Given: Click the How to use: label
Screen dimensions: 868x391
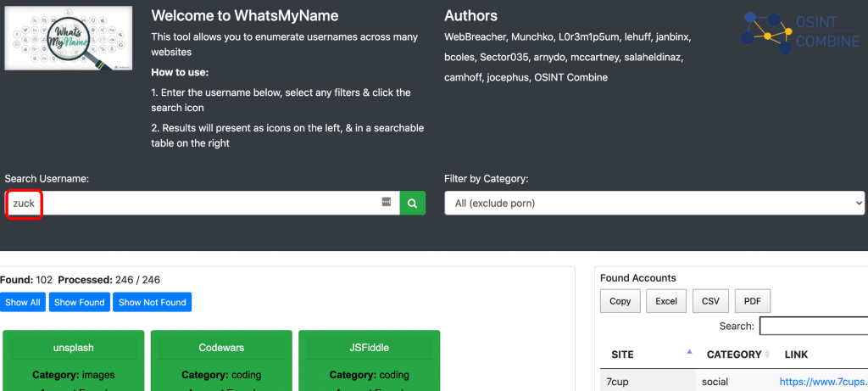Looking at the screenshot, I should 180,73.
